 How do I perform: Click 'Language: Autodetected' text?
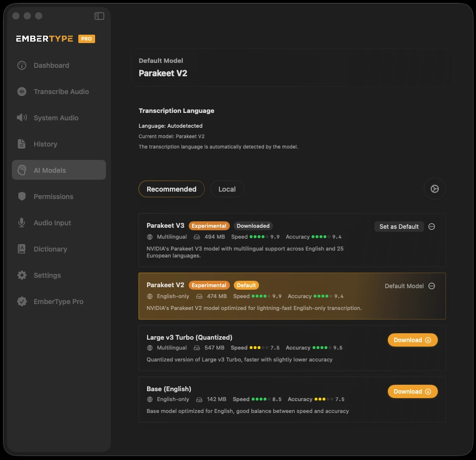coord(170,126)
